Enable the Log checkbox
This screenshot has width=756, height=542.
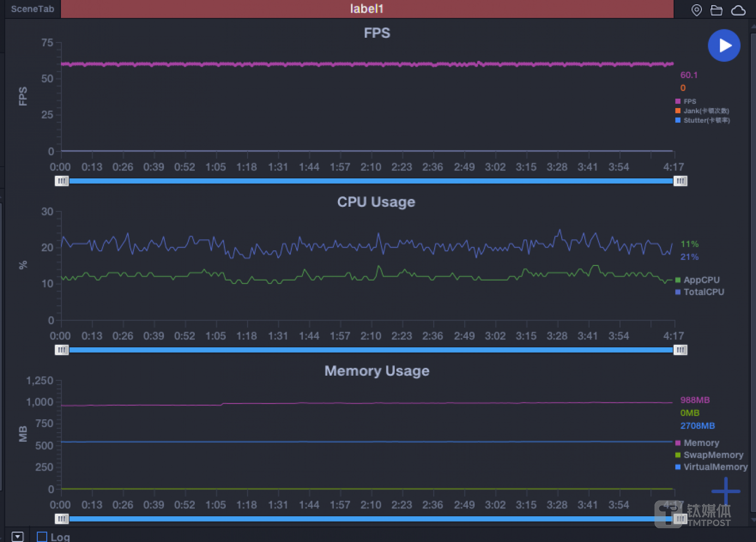(x=42, y=536)
